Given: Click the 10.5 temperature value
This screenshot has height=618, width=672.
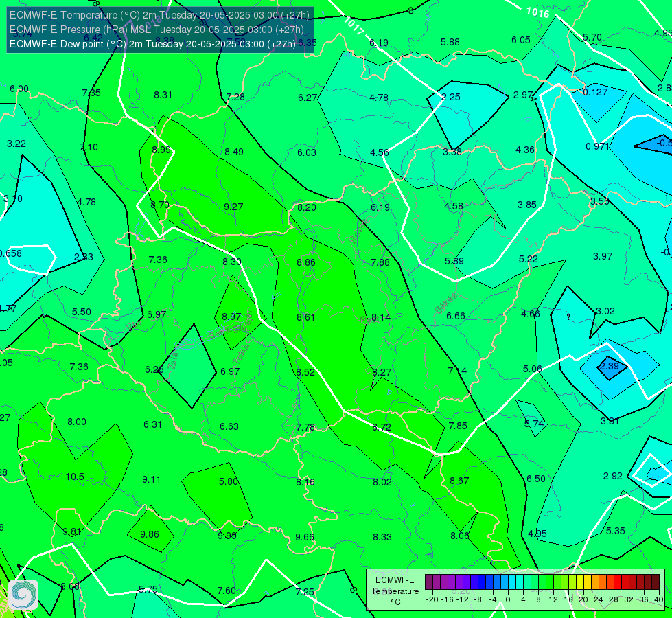Looking at the screenshot, I should point(75,477).
